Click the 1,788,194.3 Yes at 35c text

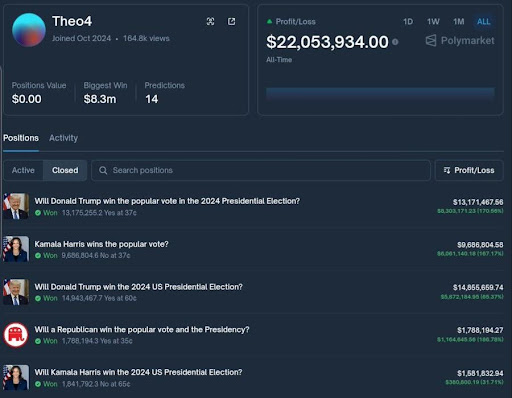(97, 341)
